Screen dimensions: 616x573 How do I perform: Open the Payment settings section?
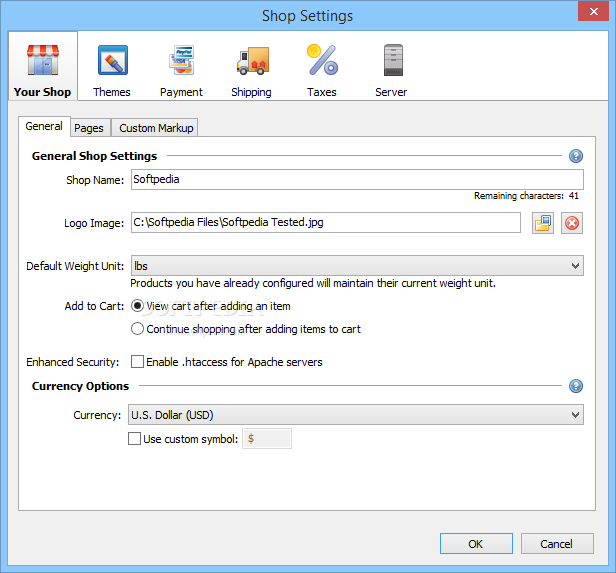[181, 70]
